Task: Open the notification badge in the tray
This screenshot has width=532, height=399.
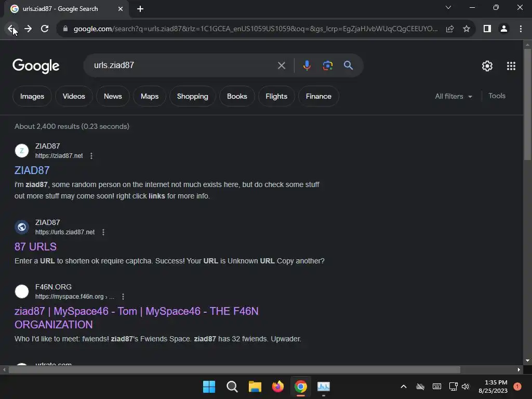Action: click(x=517, y=387)
